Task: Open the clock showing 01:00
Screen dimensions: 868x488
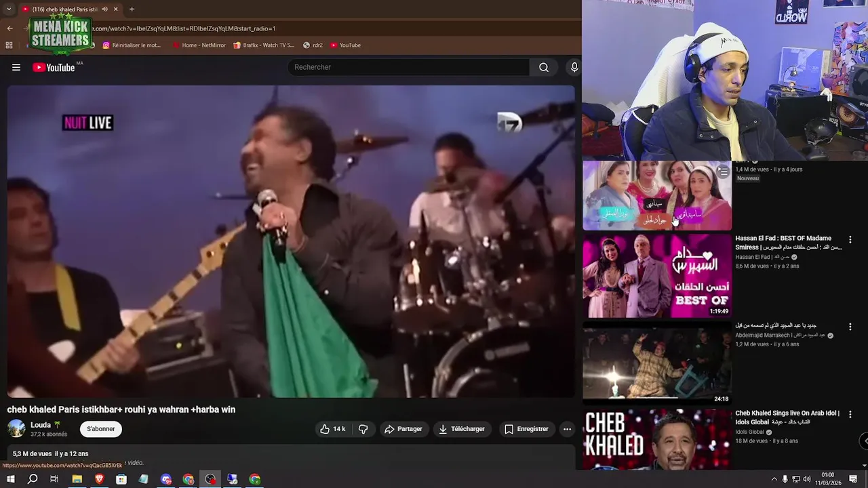Action: [828, 479]
